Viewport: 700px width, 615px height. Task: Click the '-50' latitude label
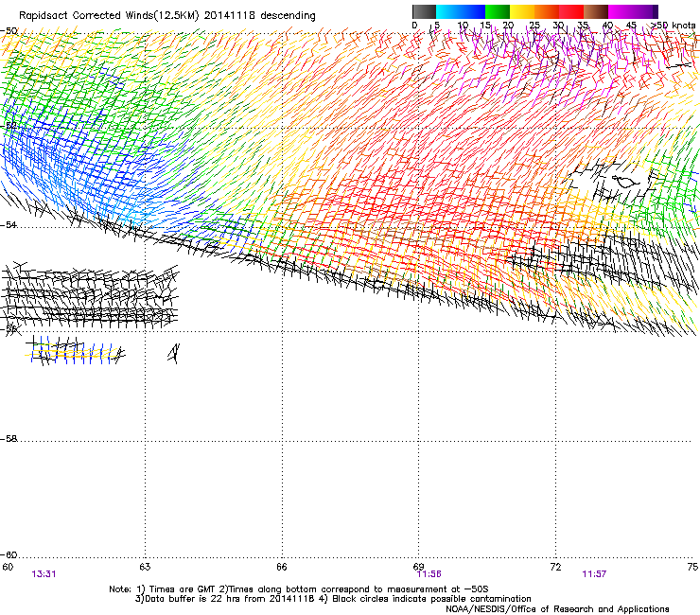coord(9,31)
